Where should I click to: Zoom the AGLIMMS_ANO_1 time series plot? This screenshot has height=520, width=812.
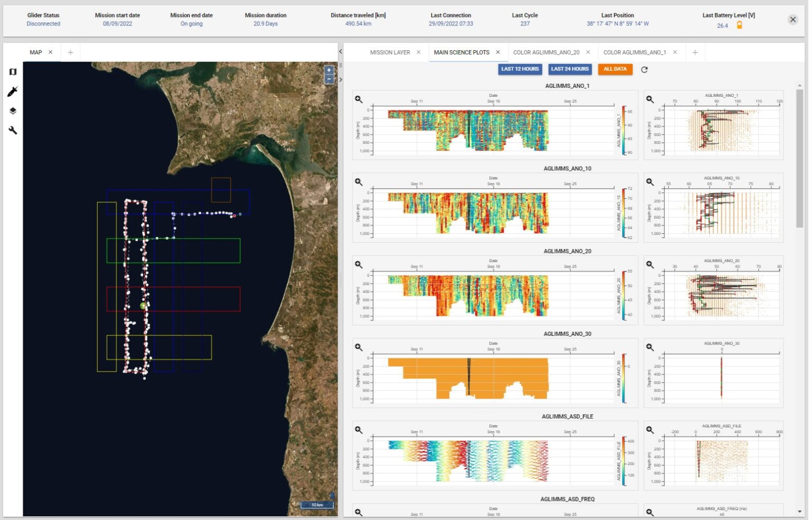click(358, 99)
